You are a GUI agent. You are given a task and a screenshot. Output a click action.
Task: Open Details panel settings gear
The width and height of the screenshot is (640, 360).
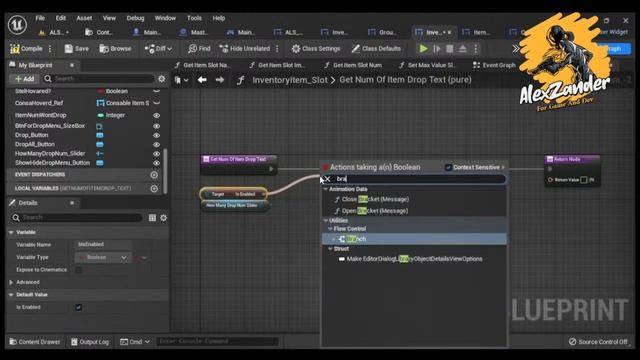[164, 218]
